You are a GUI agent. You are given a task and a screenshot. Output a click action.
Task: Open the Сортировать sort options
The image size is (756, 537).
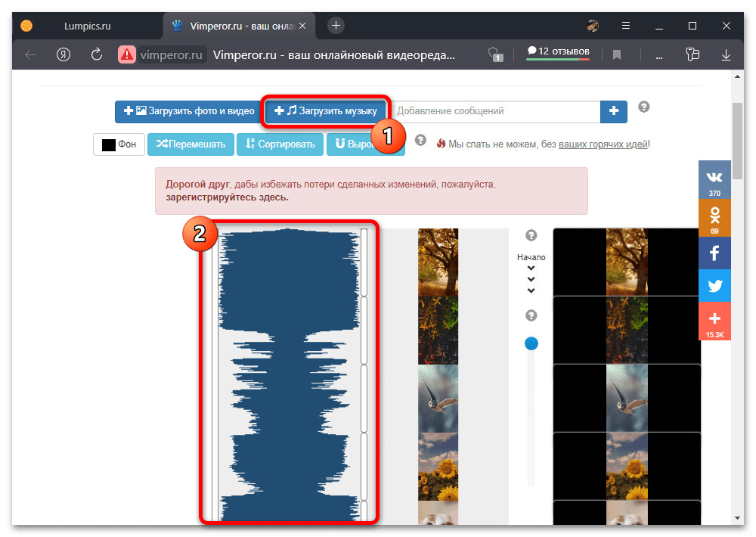coord(280,144)
